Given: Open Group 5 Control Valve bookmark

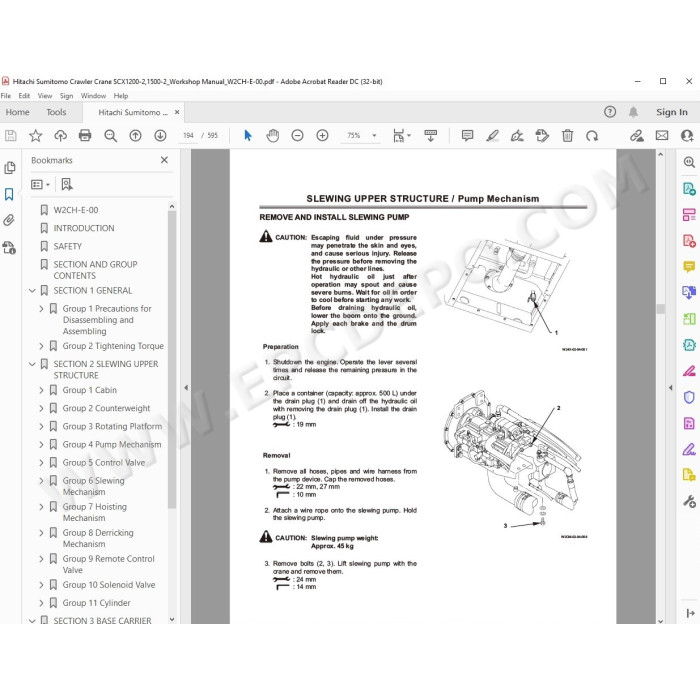Looking at the screenshot, I should pyautogui.click(x=104, y=462).
